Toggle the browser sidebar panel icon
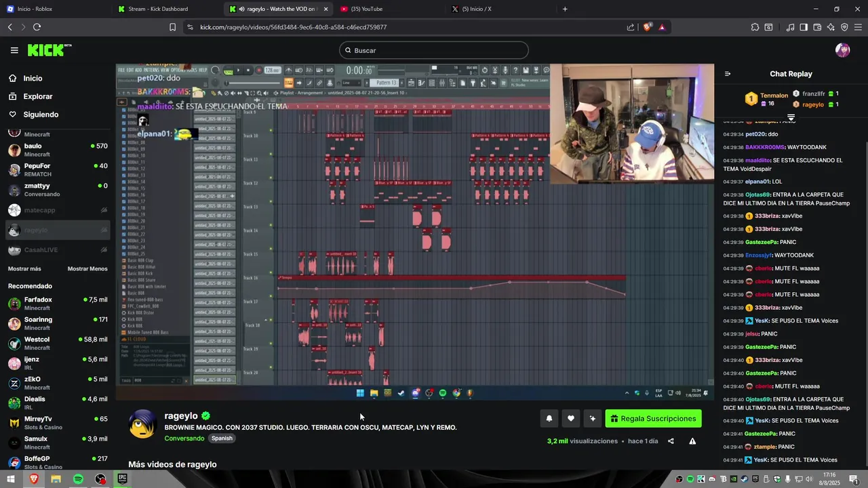The width and height of the screenshot is (868, 488). coord(804,27)
